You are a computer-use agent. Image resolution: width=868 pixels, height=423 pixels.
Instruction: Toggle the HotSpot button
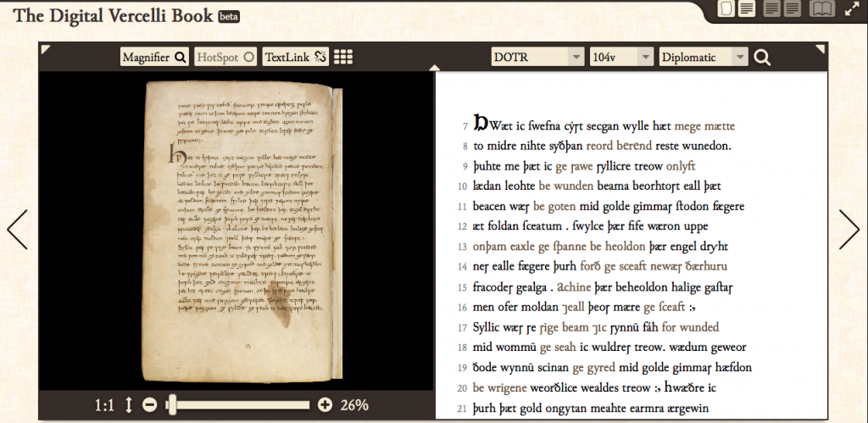click(x=225, y=57)
